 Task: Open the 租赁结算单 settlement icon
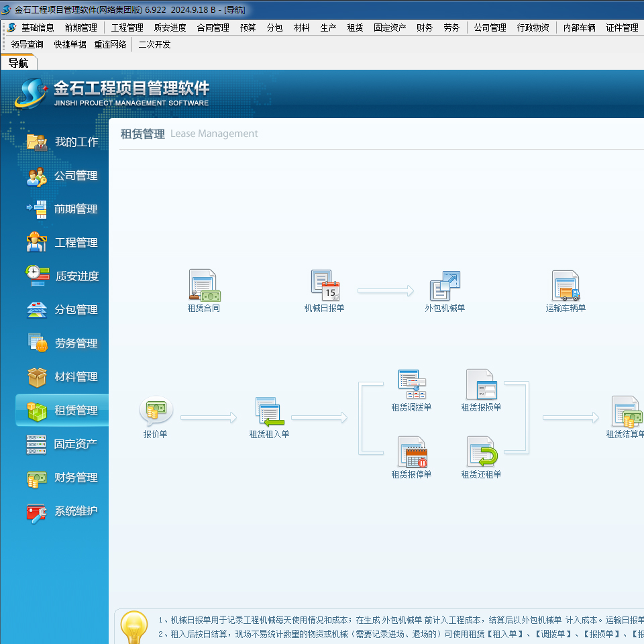point(626,412)
